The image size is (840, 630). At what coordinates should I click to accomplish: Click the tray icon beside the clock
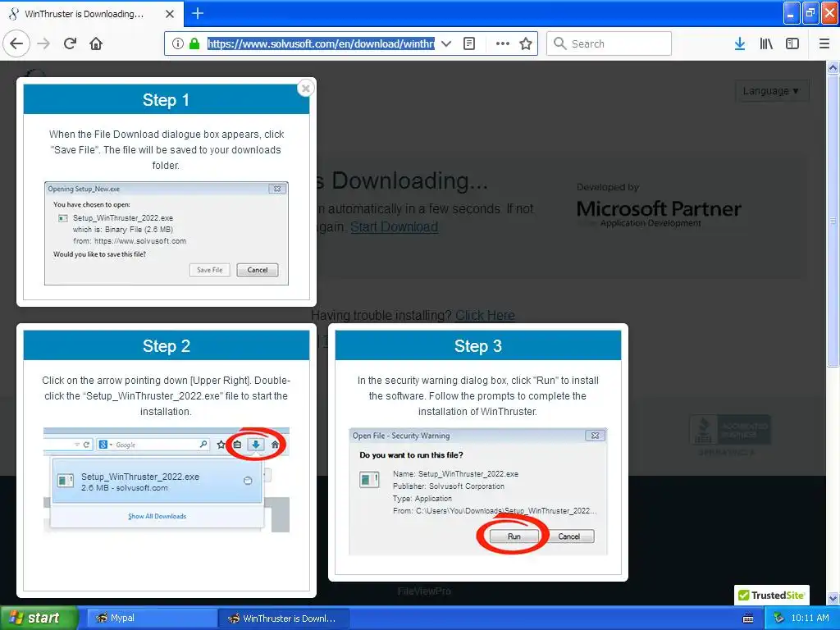(778, 619)
